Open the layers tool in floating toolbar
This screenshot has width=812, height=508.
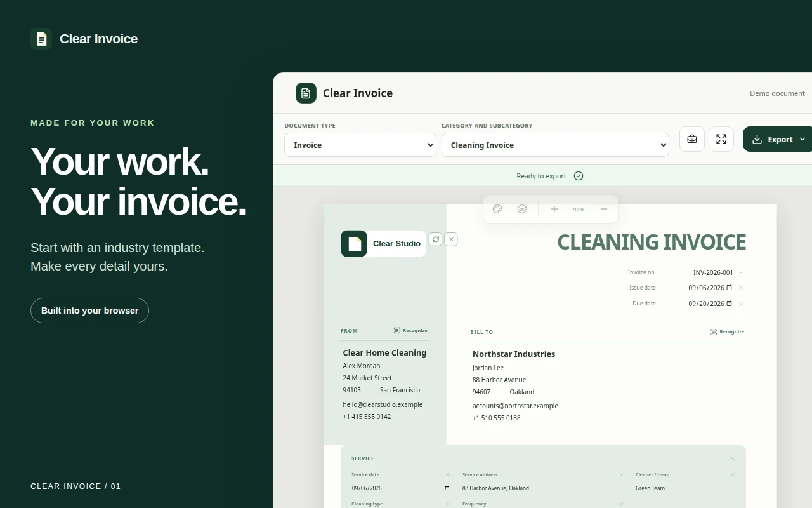pyautogui.click(x=522, y=209)
